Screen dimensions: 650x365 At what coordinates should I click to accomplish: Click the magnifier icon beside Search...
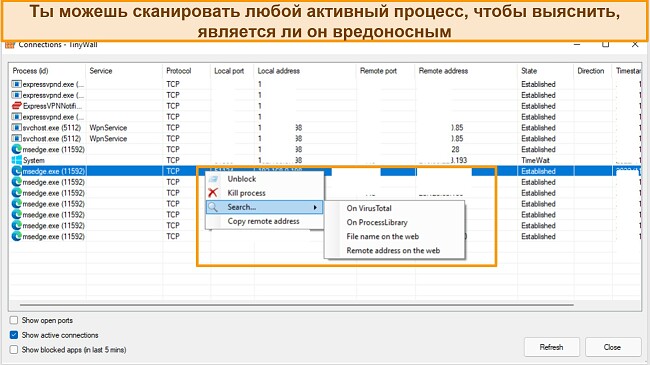(x=213, y=207)
